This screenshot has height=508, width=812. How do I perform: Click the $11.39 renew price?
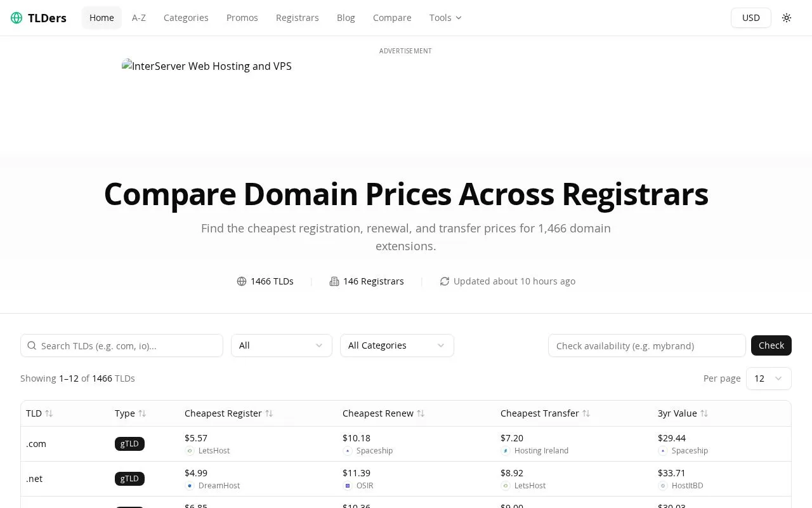(x=357, y=473)
